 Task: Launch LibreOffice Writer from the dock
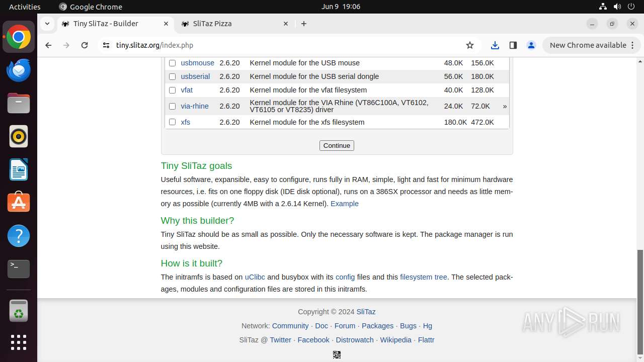pos(19,169)
